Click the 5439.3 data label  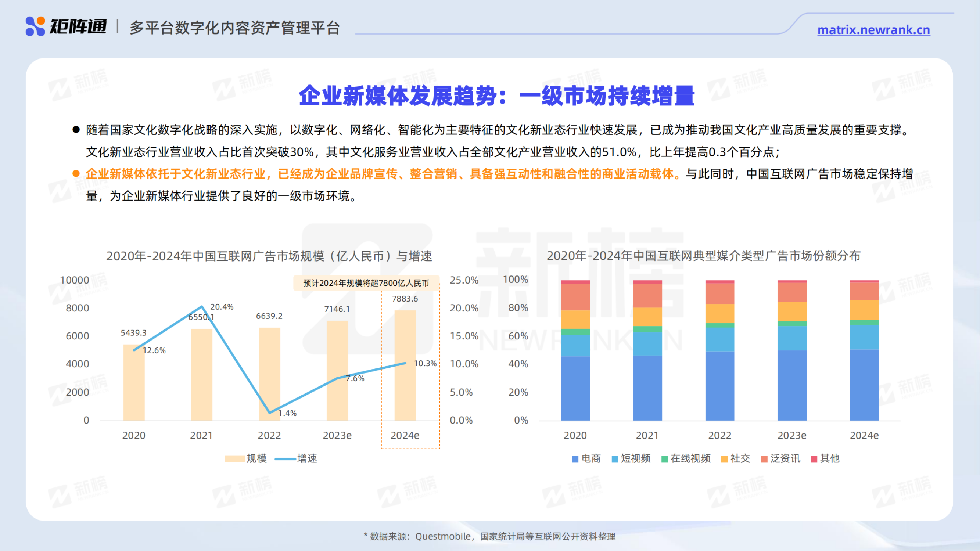133,333
